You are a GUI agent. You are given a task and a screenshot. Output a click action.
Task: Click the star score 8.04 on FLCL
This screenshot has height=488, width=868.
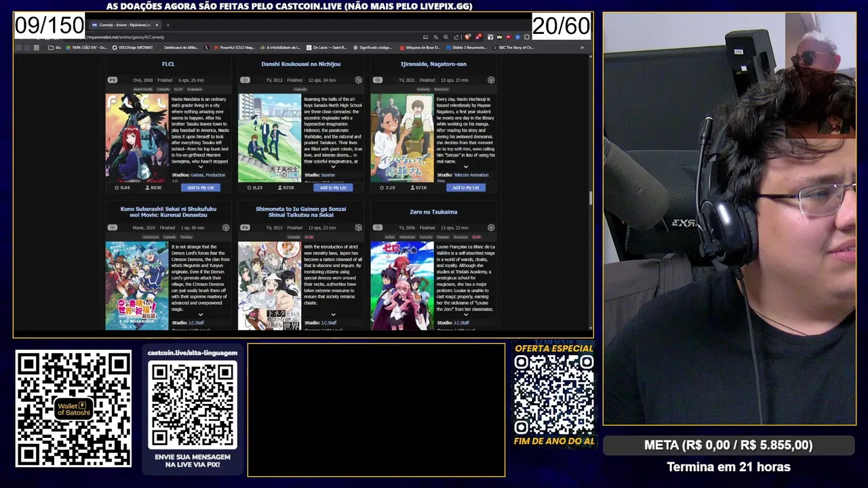(x=122, y=188)
